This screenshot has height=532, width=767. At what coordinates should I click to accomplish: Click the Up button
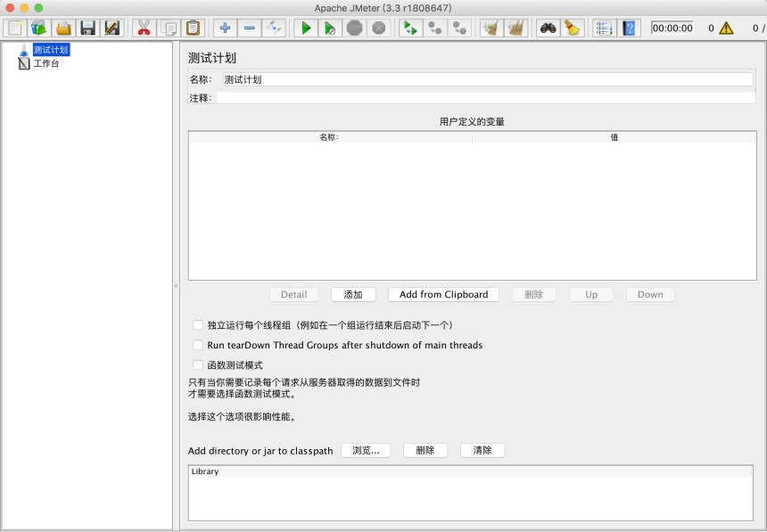[x=591, y=294]
